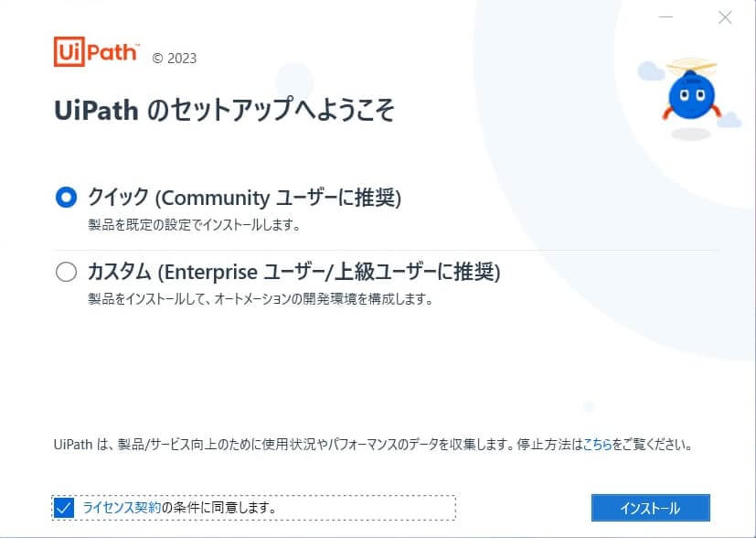Select the カスタム radio button

pyautogui.click(x=66, y=272)
